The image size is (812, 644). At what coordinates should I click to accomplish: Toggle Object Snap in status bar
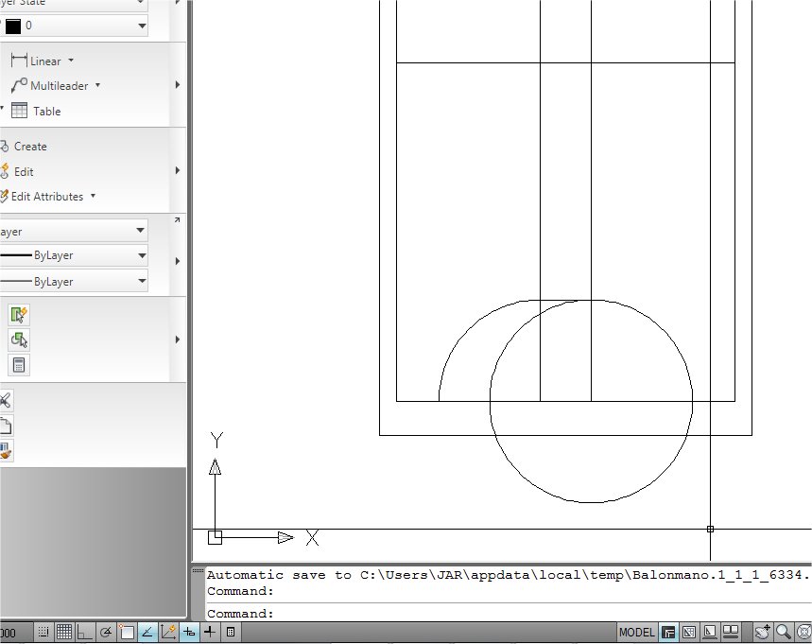(x=127, y=632)
